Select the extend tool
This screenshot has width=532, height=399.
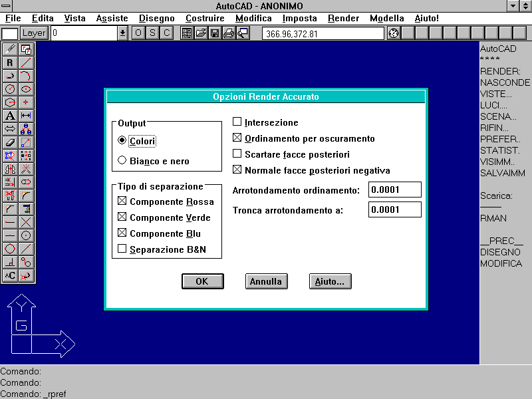click(10, 182)
